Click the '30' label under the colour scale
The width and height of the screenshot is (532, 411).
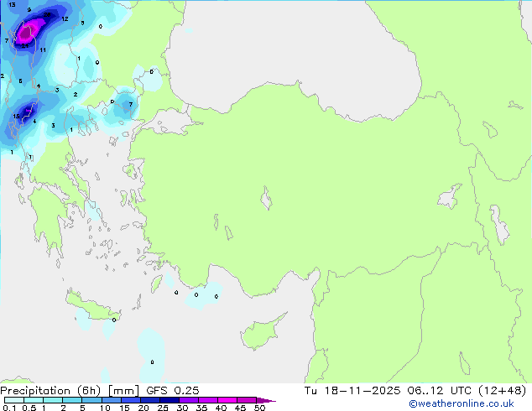coord(182,408)
